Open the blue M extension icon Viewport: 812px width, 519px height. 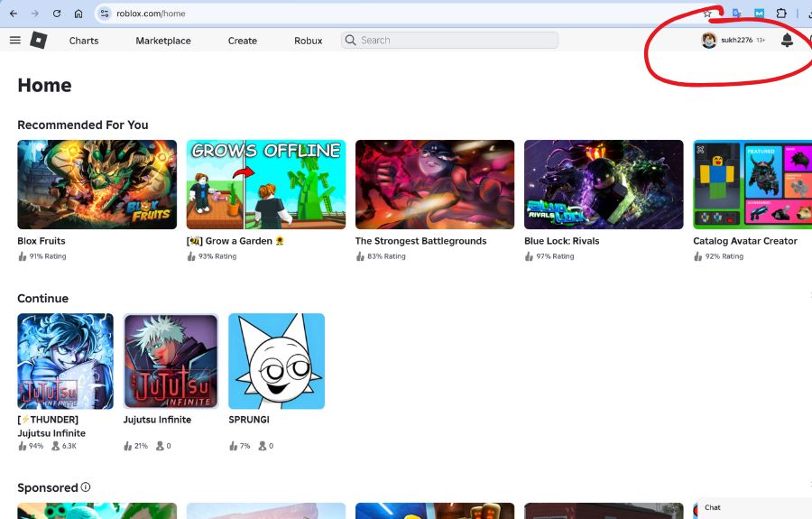click(759, 14)
